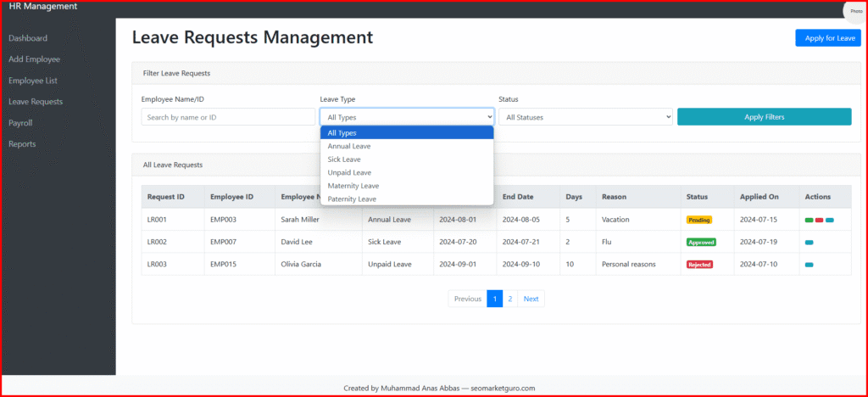Click the teal action button for LR001

[x=830, y=220]
